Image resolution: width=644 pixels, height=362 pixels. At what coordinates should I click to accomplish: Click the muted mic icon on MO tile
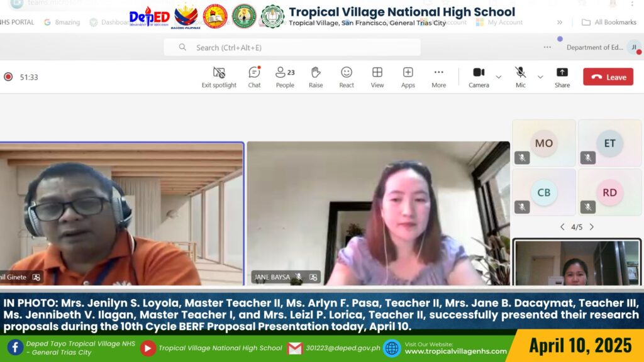(522, 158)
